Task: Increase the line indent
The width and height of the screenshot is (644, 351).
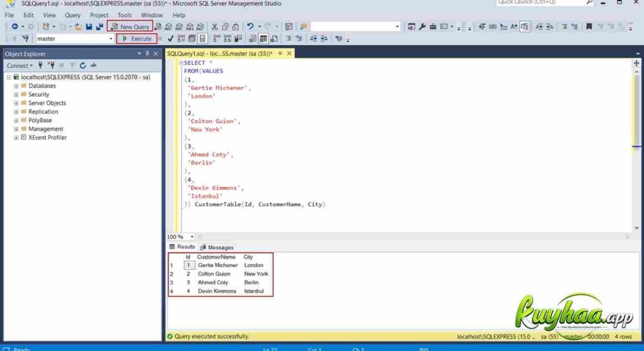Action: pos(324,38)
